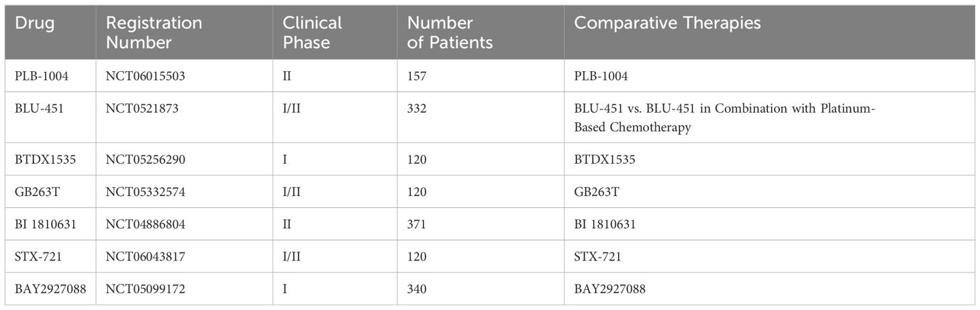Select the Registration Number column header
Viewport: 980px width, 310px height.
tap(154, 32)
